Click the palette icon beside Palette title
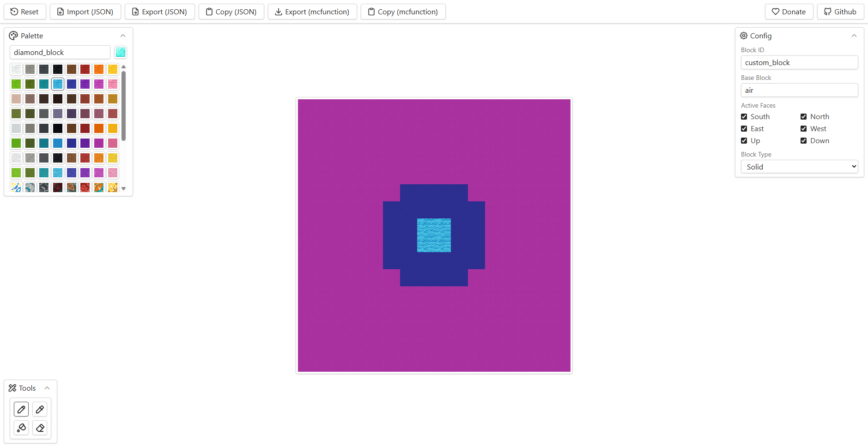Screen dimensions: 868x447 13,36
